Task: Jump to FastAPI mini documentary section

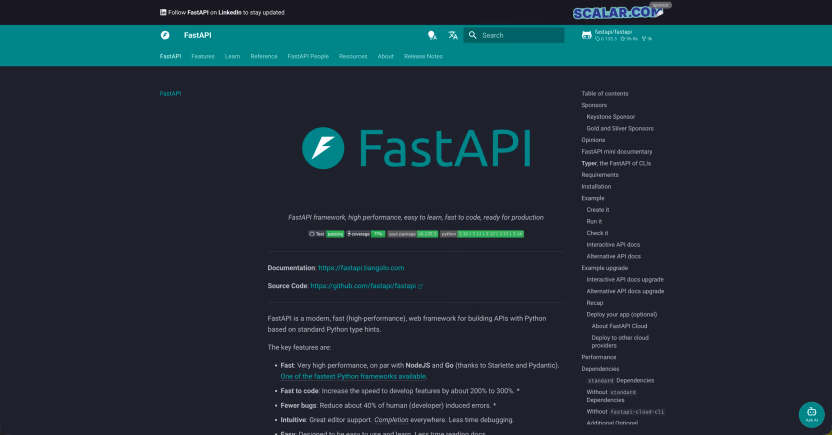Action: (617, 152)
